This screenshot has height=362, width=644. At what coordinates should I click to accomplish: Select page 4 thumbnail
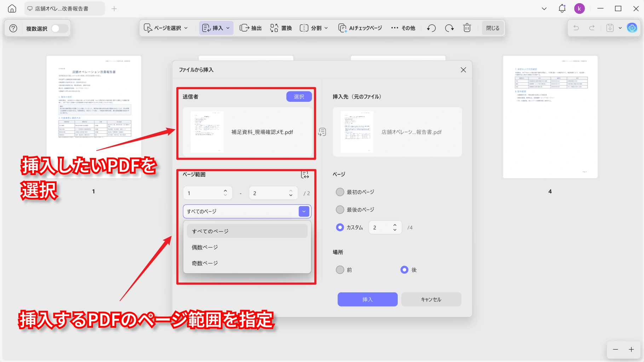click(x=550, y=117)
